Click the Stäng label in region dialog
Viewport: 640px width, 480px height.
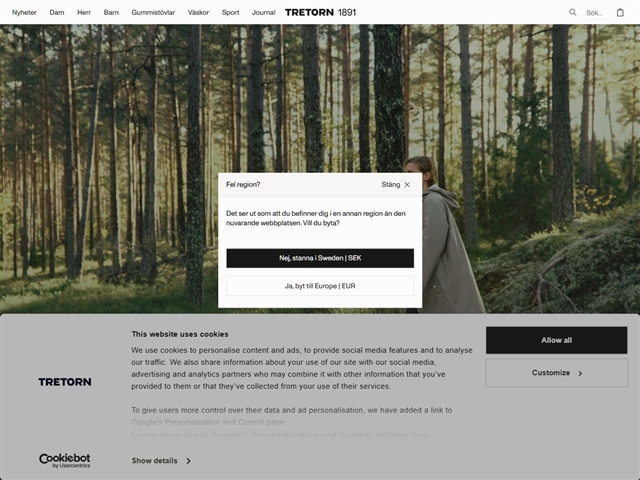click(x=391, y=184)
